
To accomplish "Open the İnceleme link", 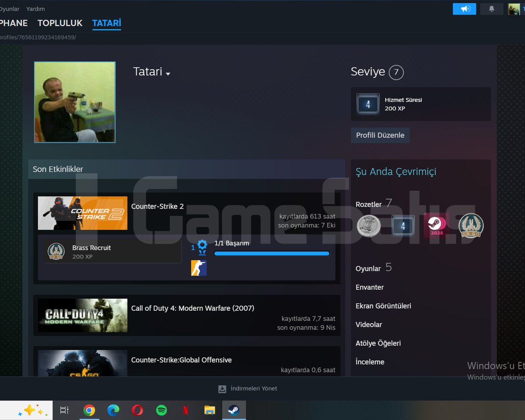I will (x=370, y=362).
